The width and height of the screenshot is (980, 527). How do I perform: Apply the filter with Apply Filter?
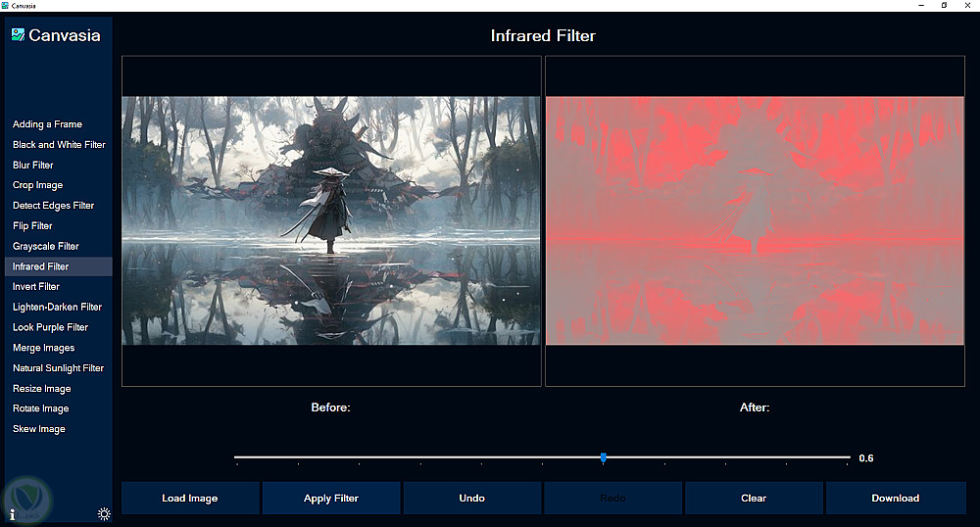click(x=331, y=498)
